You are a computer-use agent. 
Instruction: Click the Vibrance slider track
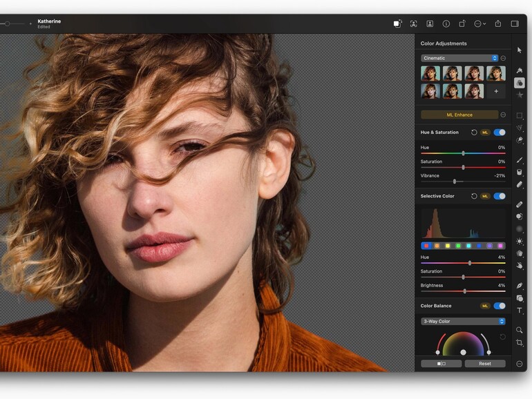[x=463, y=182]
